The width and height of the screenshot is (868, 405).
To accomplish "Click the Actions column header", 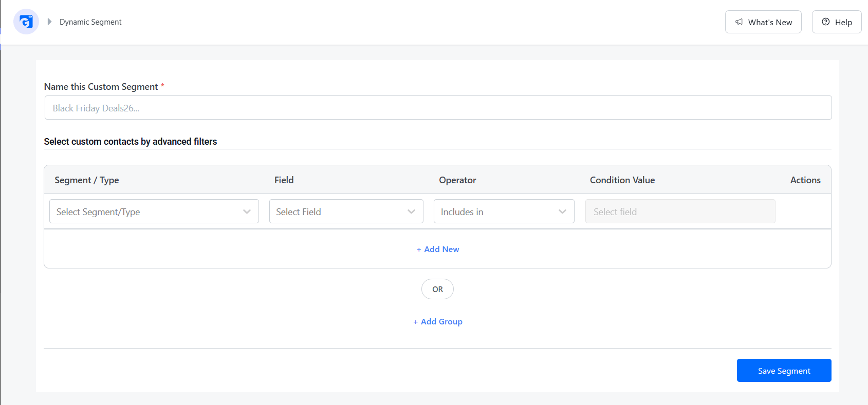I will coord(805,180).
